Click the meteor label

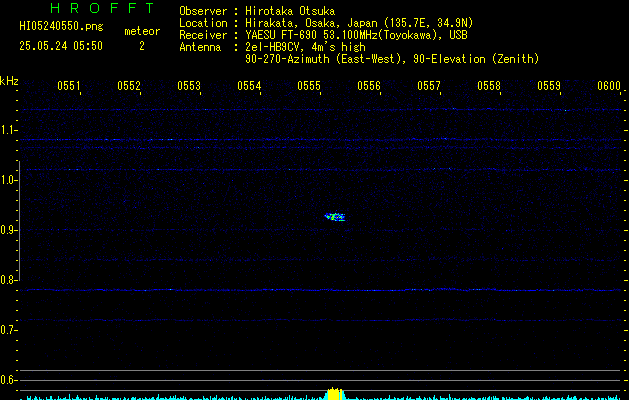pyautogui.click(x=142, y=31)
